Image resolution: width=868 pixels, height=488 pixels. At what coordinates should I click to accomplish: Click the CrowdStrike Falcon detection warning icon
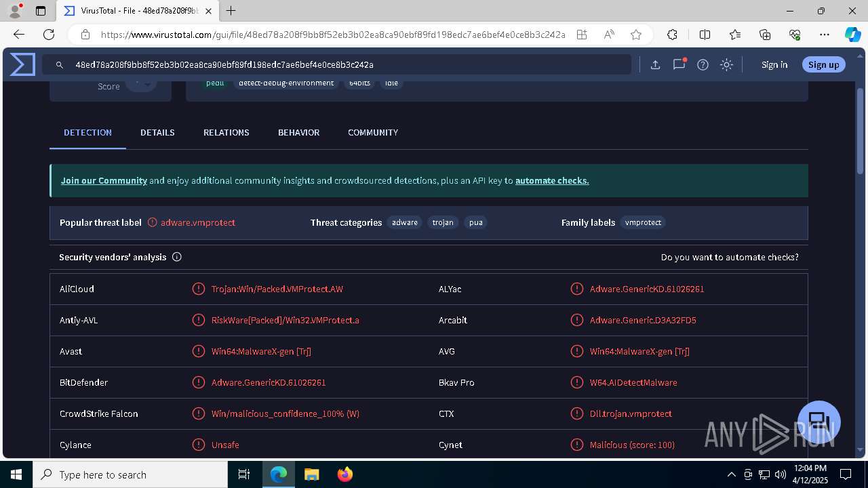[x=199, y=413]
